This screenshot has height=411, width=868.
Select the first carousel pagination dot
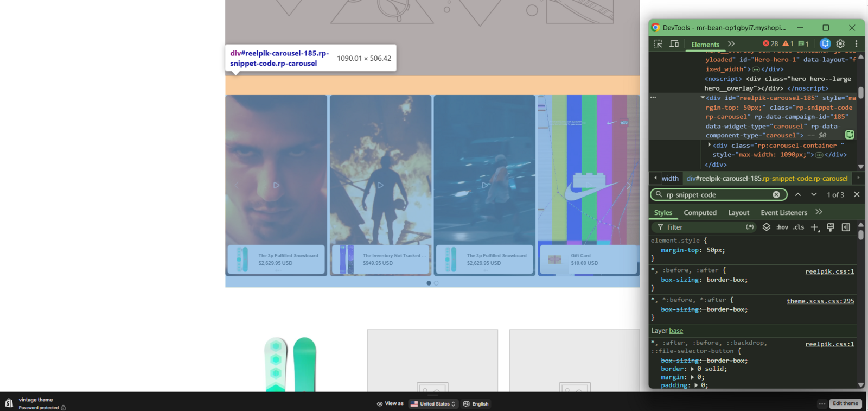[x=429, y=283]
